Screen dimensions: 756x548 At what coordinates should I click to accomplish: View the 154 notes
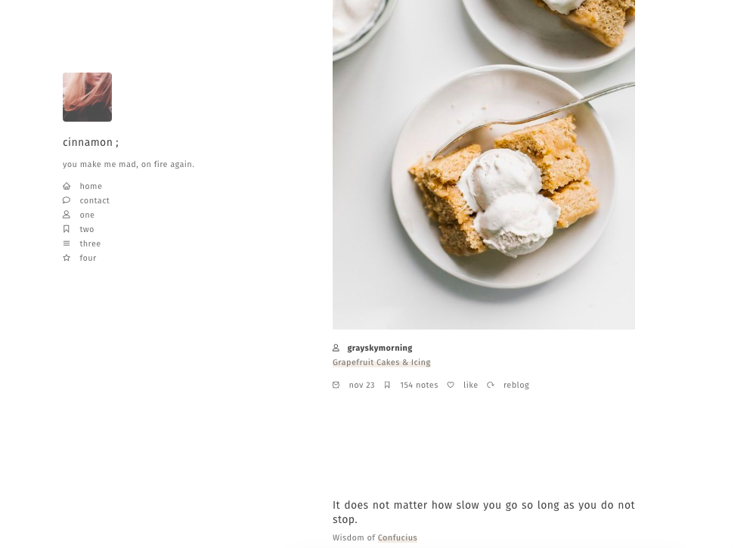[419, 385]
